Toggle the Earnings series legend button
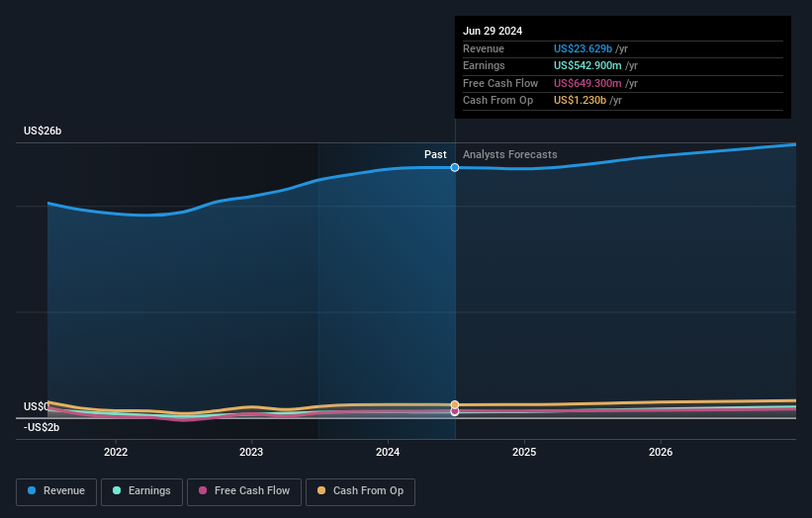The height and width of the screenshot is (518, 812). pos(141,491)
